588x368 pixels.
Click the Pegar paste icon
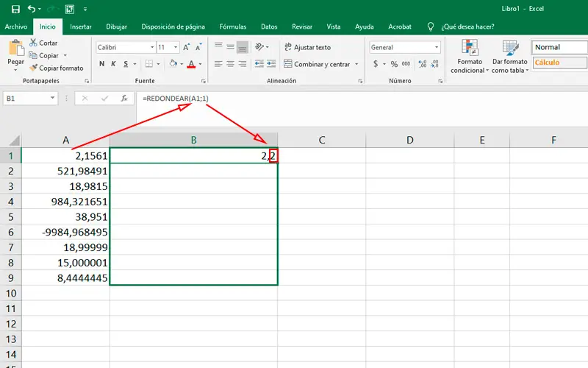tap(15, 48)
